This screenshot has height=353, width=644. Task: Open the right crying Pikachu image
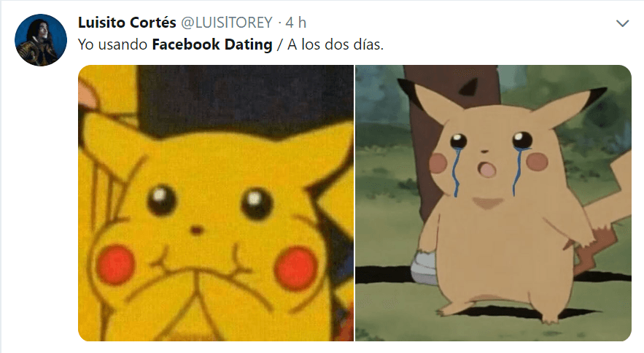[493, 203]
